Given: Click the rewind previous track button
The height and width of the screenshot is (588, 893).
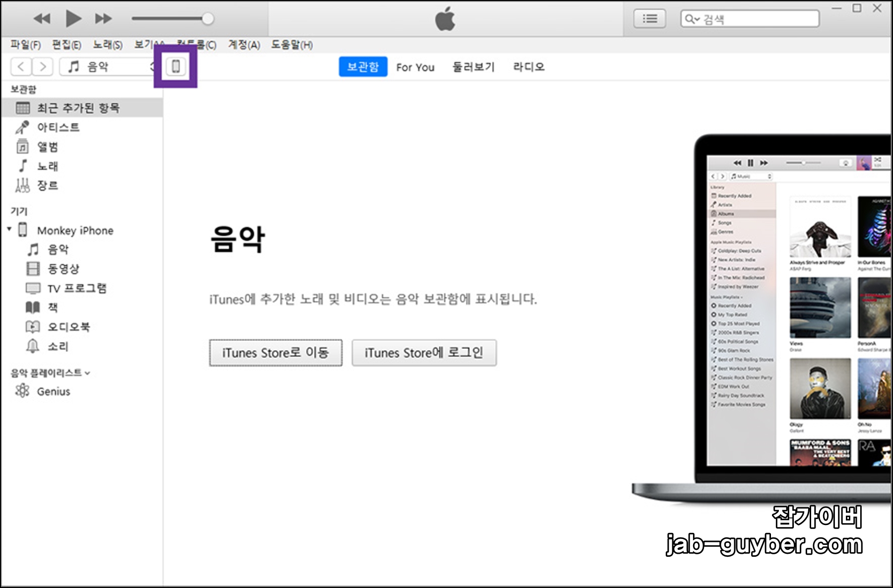Looking at the screenshot, I should 42,19.
